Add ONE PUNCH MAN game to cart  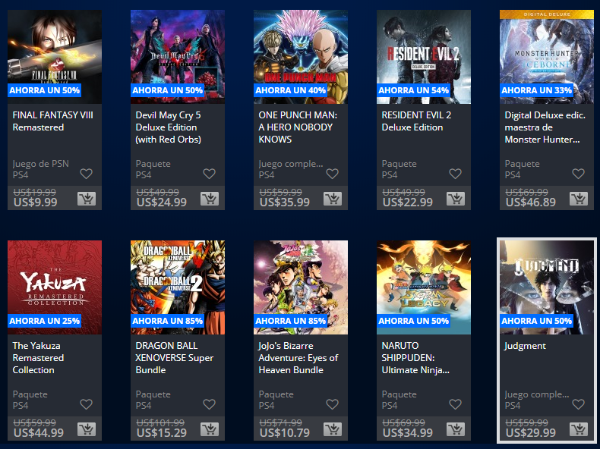(x=333, y=199)
